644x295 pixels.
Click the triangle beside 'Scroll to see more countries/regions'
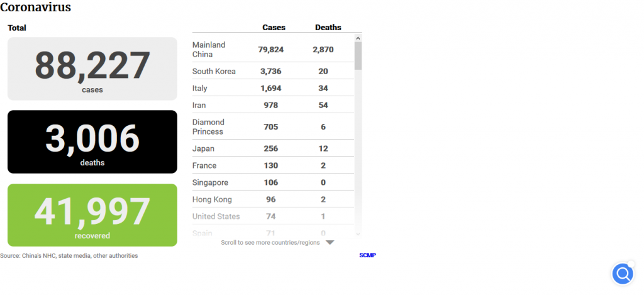tap(330, 243)
